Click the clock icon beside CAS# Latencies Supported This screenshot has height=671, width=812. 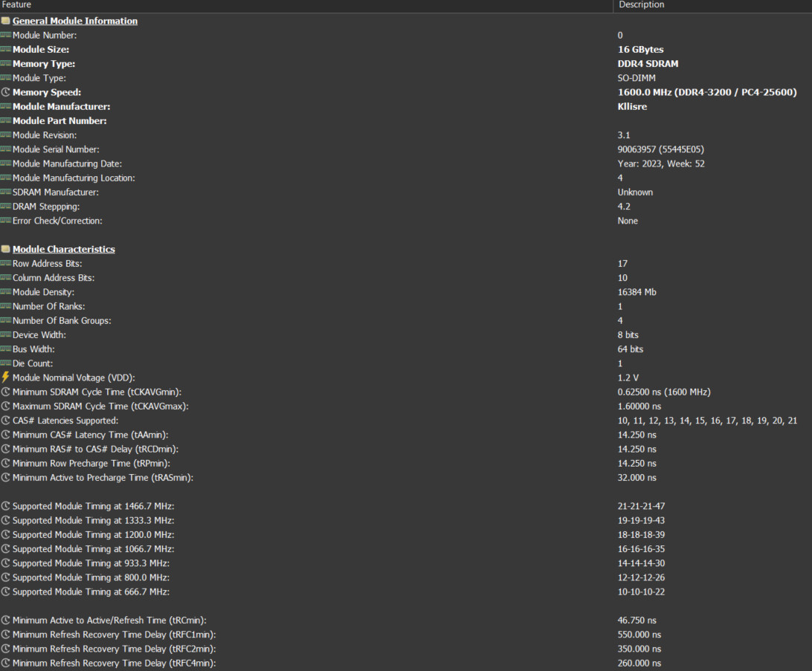click(x=5, y=421)
